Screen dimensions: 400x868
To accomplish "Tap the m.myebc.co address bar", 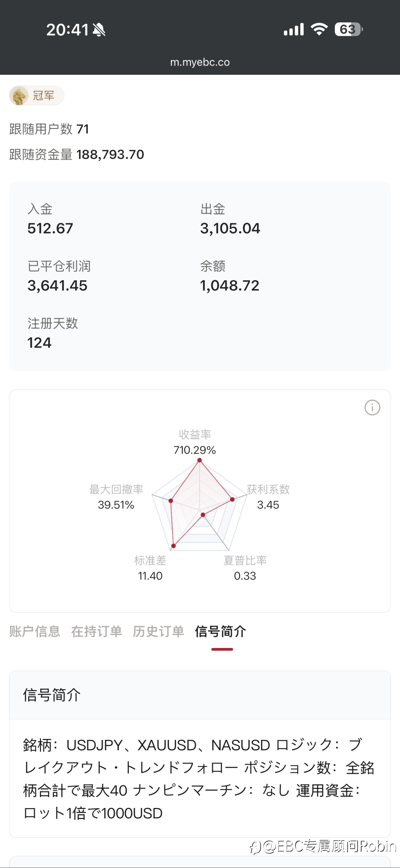I will [200, 62].
